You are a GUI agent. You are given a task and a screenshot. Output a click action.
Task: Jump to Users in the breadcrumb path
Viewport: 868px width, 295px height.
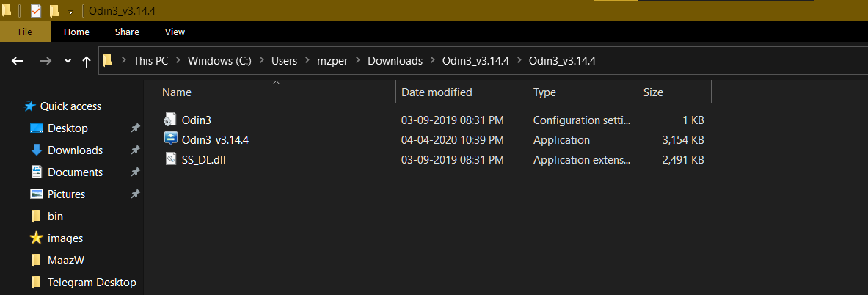[284, 61]
